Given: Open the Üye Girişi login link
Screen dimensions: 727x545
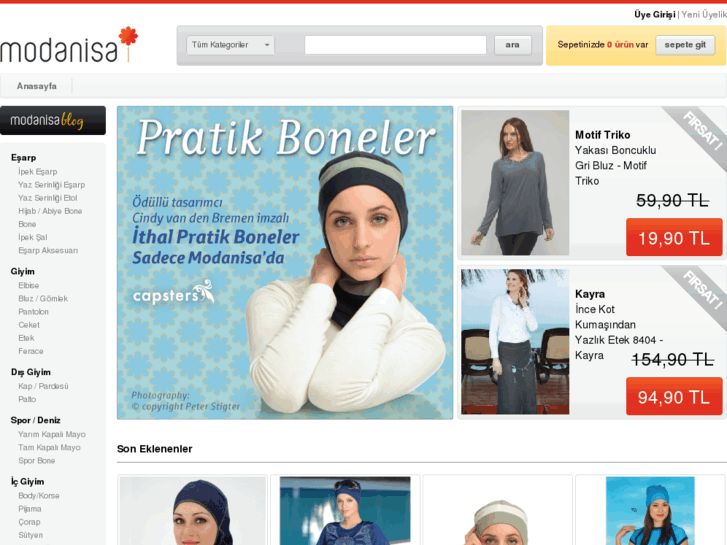Looking at the screenshot, I should pyautogui.click(x=655, y=15).
